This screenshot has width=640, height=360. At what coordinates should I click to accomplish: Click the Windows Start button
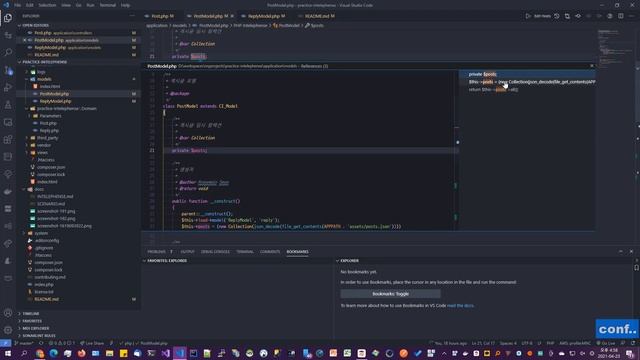pyautogui.click(x=7, y=353)
